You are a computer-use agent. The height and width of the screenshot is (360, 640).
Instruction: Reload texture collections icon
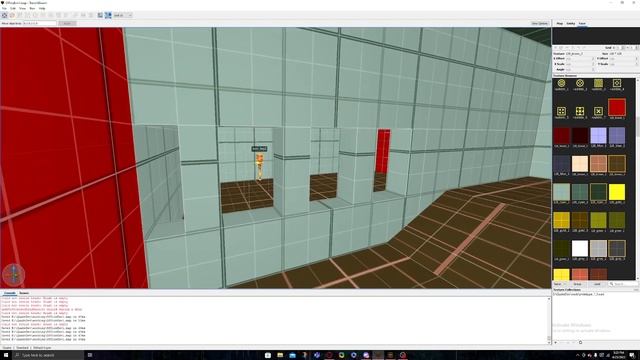click(580, 342)
